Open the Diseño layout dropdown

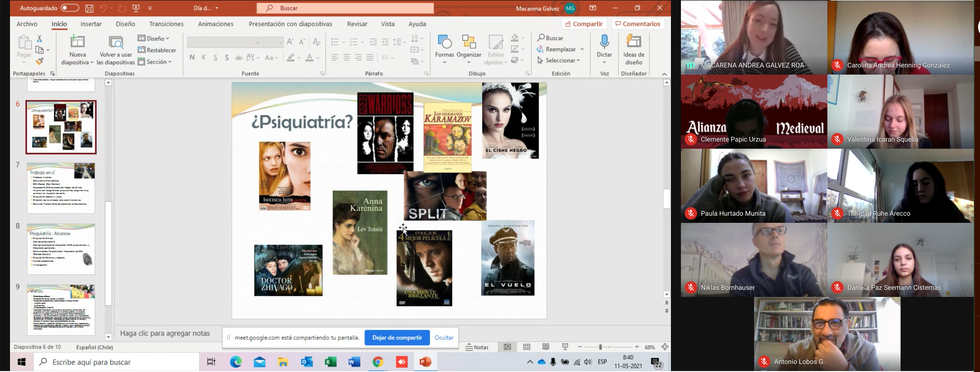click(154, 38)
